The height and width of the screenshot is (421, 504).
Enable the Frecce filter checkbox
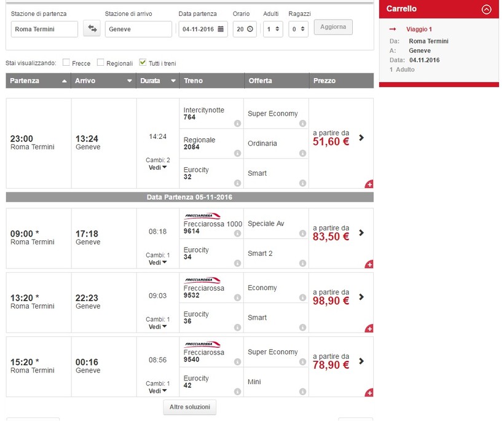coord(66,63)
